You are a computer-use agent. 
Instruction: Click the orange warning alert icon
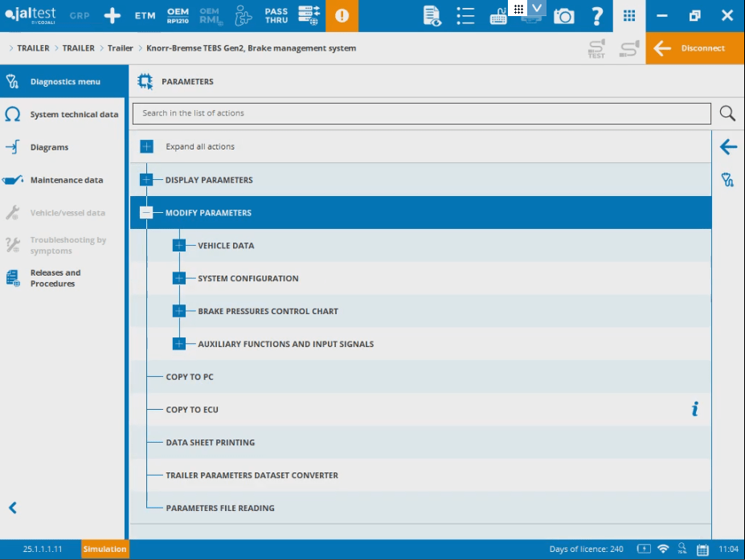click(342, 16)
